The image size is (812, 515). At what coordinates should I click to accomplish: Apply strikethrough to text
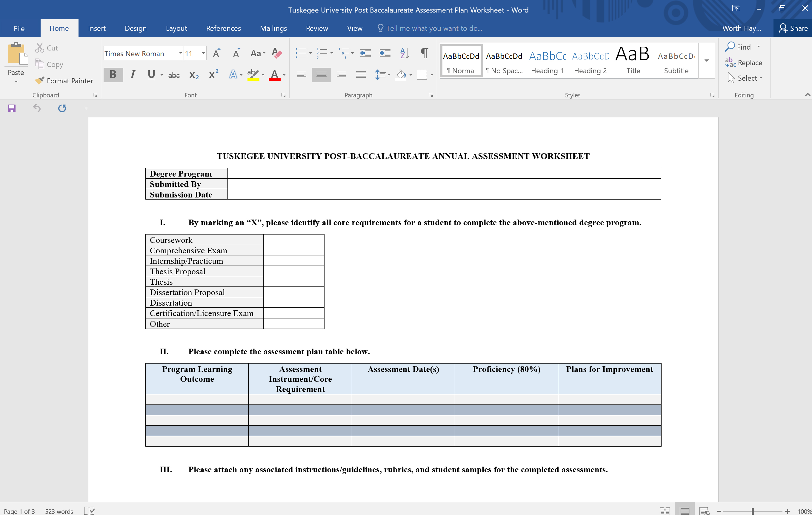(174, 75)
